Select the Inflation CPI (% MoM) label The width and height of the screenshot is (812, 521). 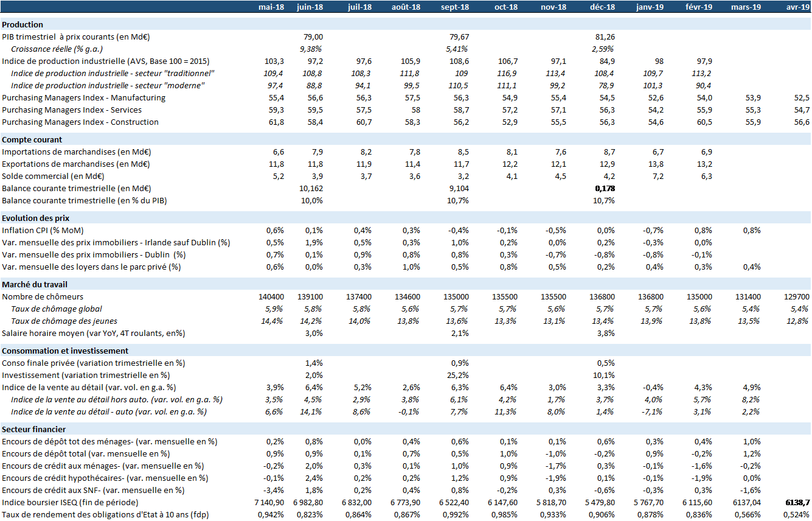[44, 230]
